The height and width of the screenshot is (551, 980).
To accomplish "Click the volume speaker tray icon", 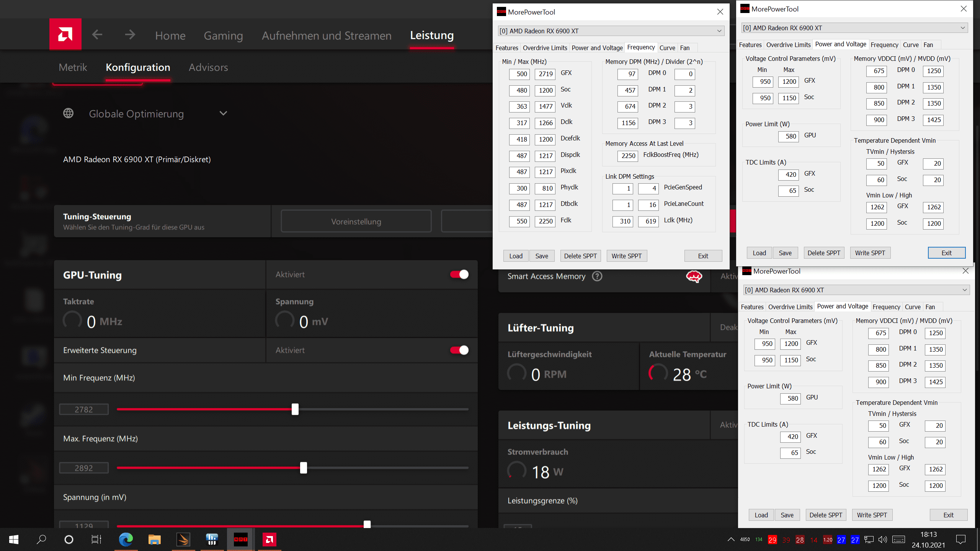I will [x=882, y=540].
